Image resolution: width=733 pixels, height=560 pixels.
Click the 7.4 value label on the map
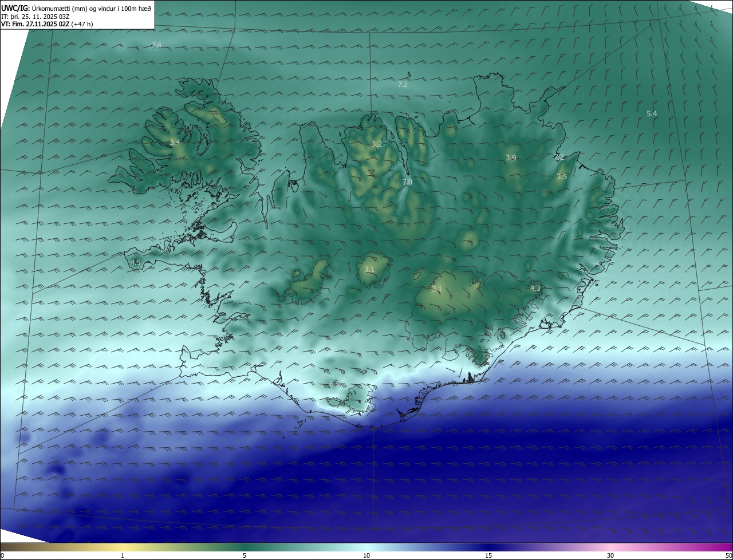pyautogui.click(x=156, y=45)
